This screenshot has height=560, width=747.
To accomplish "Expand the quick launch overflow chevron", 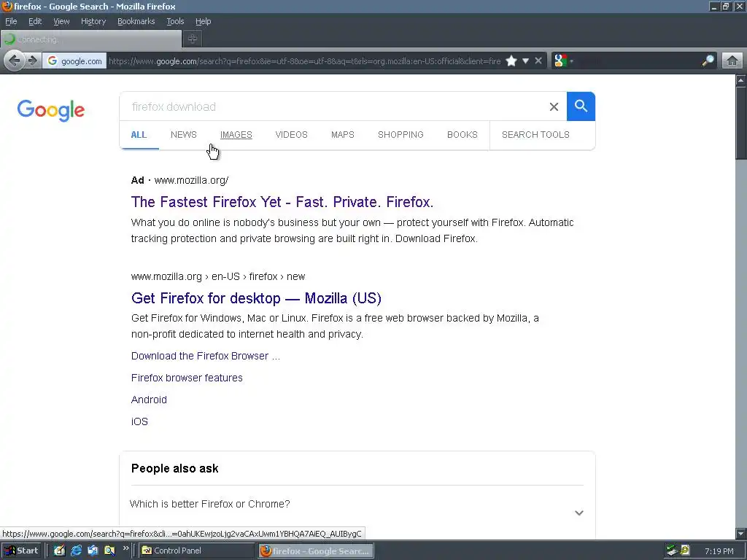I will (x=125, y=548).
